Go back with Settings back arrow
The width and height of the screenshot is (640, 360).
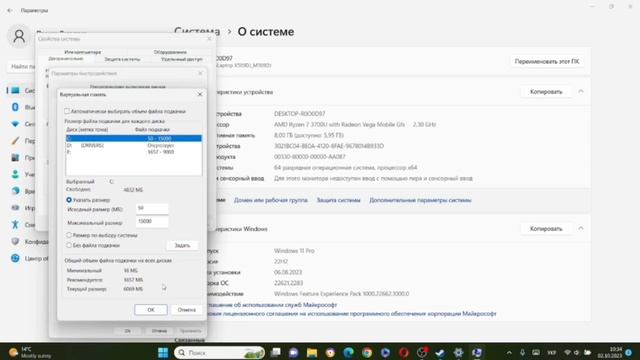pos(10,10)
